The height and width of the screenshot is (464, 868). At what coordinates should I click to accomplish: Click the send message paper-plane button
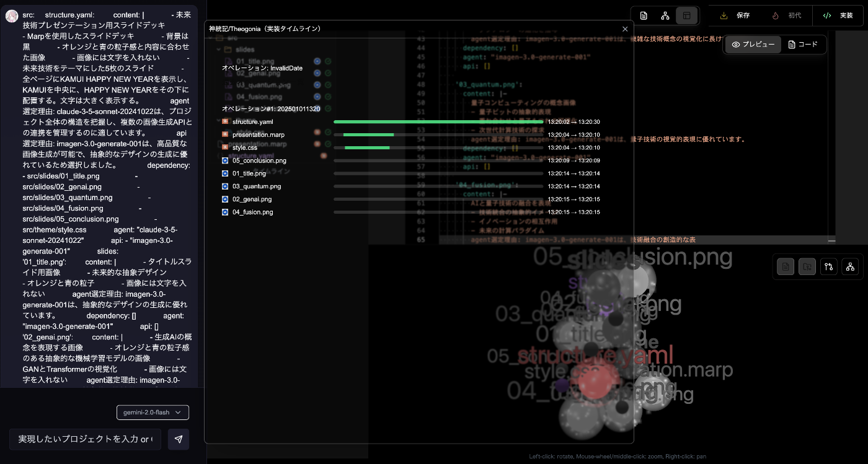179,439
